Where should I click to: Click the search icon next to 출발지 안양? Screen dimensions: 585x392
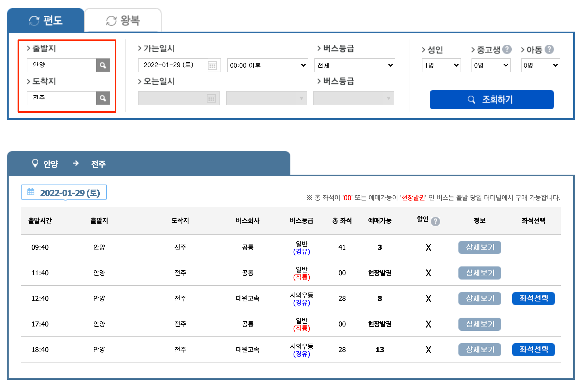point(103,65)
